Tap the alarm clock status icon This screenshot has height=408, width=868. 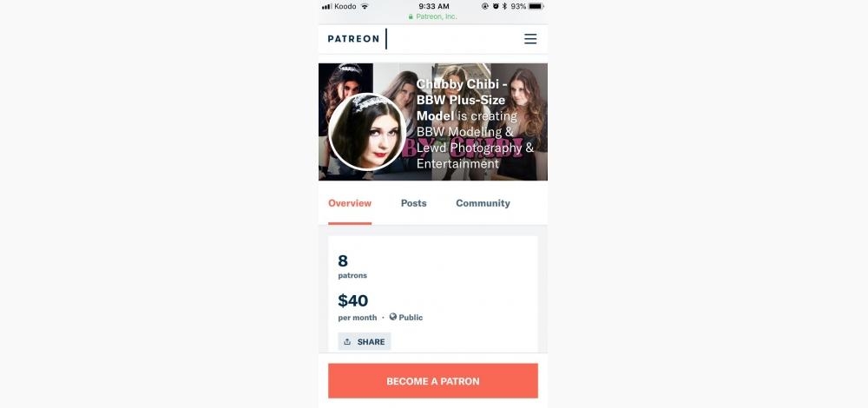(496, 6)
